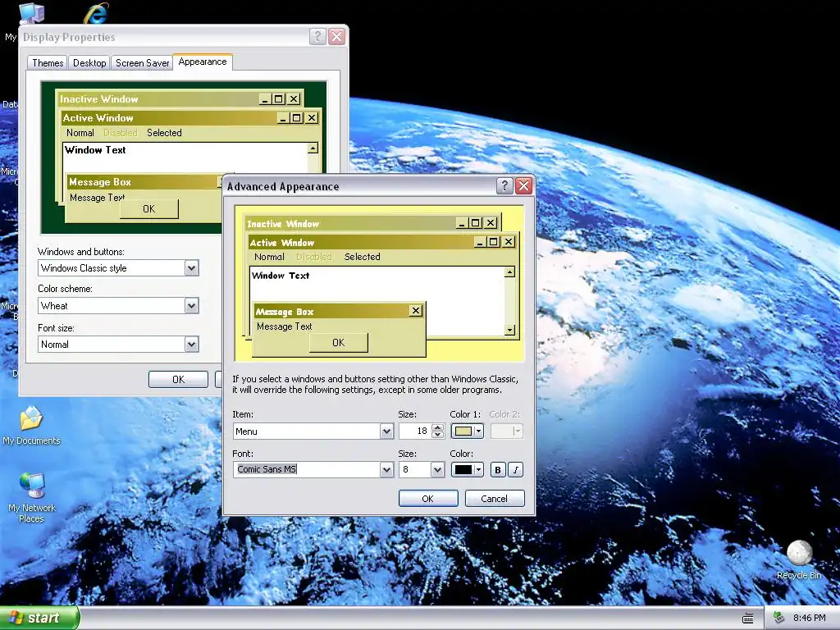This screenshot has height=630, width=840.
Task: Click Inactive Window close icon in Advanced preview
Action: tap(491, 223)
